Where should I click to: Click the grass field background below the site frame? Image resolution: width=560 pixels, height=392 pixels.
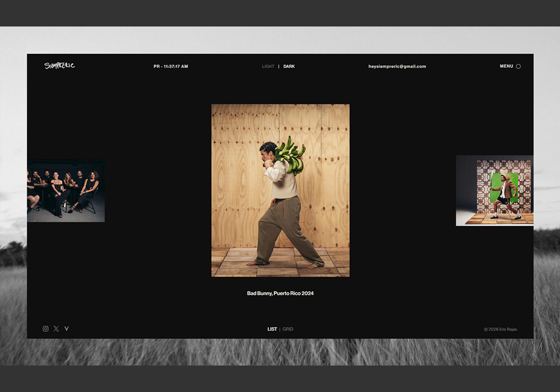point(280,352)
